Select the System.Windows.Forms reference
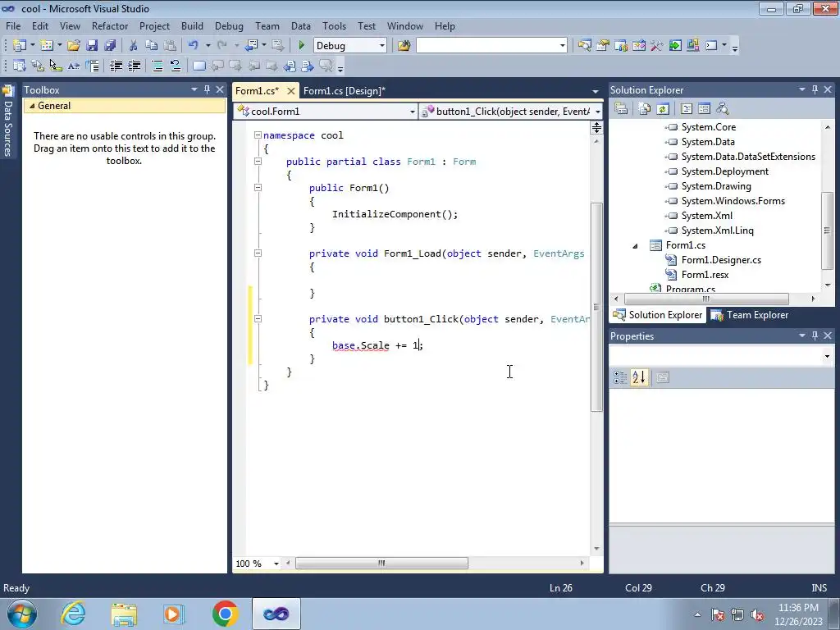Image resolution: width=840 pixels, height=630 pixels. 733,201
